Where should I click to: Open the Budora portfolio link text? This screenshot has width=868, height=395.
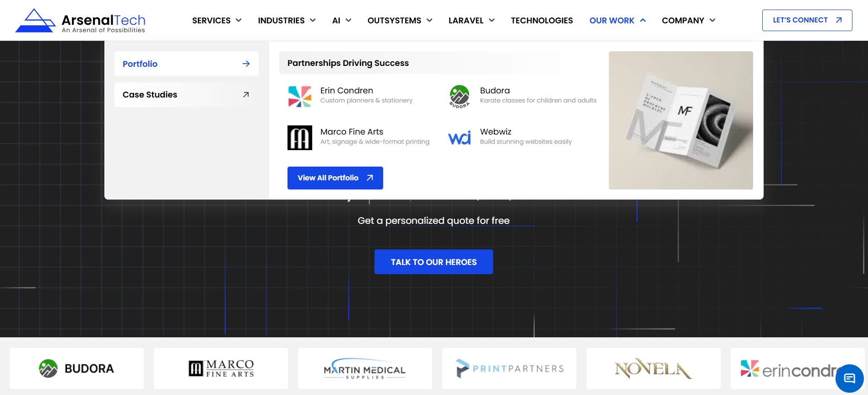pyautogui.click(x=495, y=91)
